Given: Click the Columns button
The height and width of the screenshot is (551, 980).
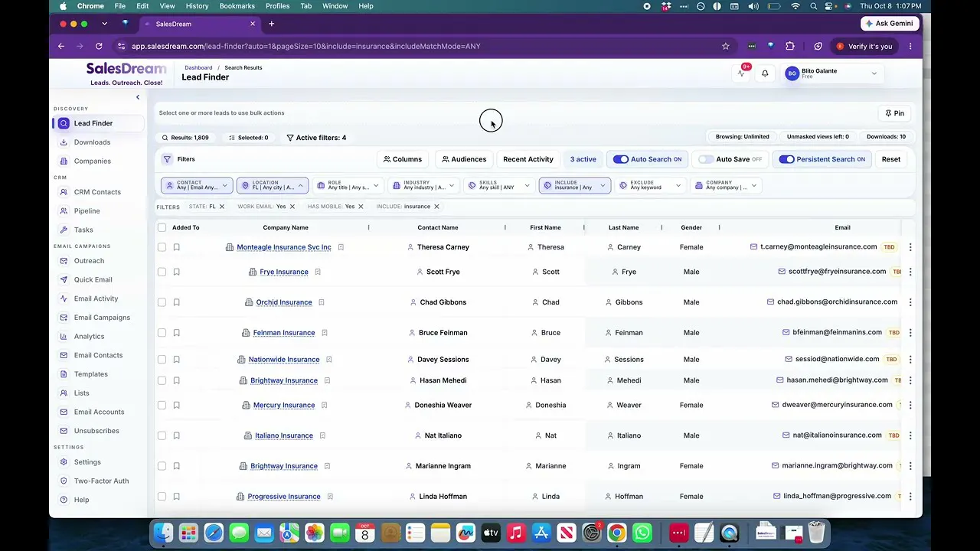Looking at the screenshot, I should coord(403,159).
